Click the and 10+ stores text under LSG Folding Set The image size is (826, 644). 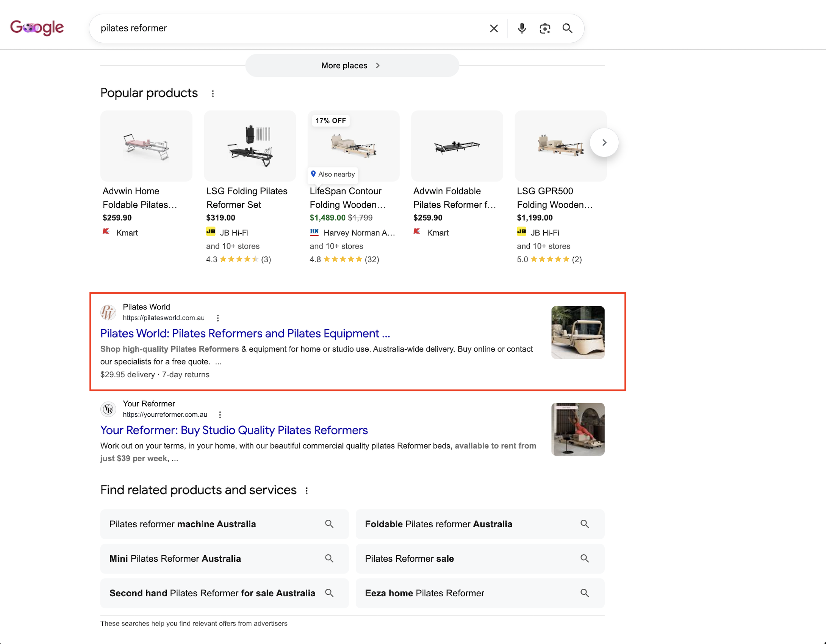point(233,246)
